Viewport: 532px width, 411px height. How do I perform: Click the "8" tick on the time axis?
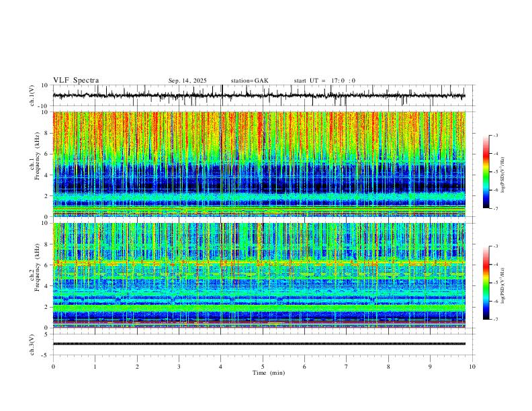[x=388, y=367]
